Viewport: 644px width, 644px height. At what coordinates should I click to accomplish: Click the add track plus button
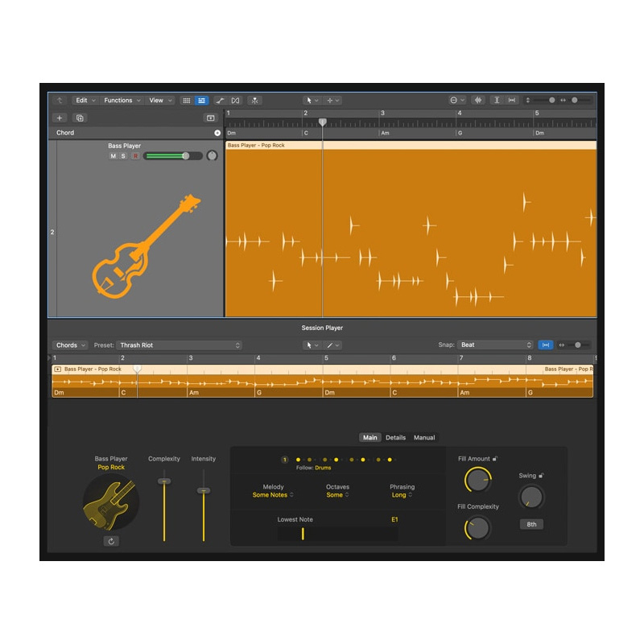[60, 118]
